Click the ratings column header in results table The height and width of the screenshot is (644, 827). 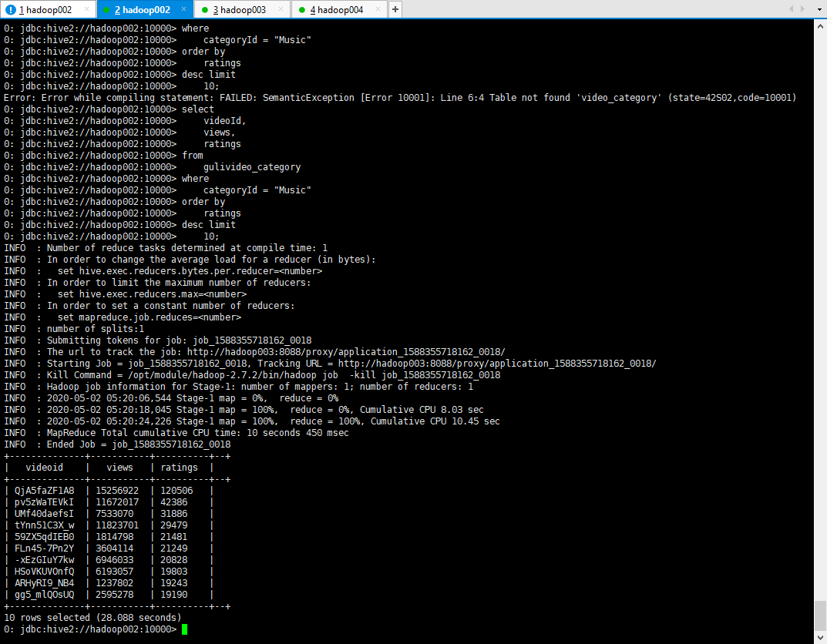click(180, 468)
